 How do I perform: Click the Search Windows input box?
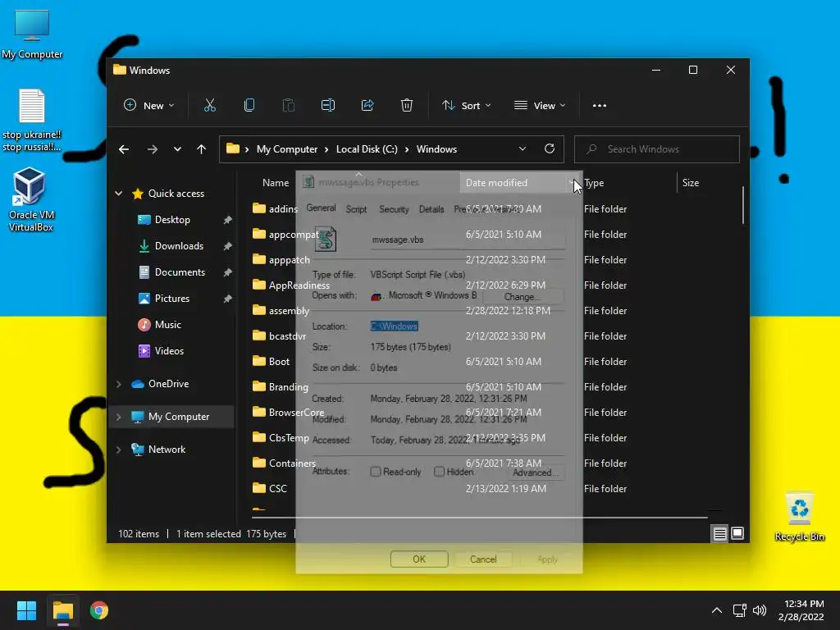coord(657,149)
